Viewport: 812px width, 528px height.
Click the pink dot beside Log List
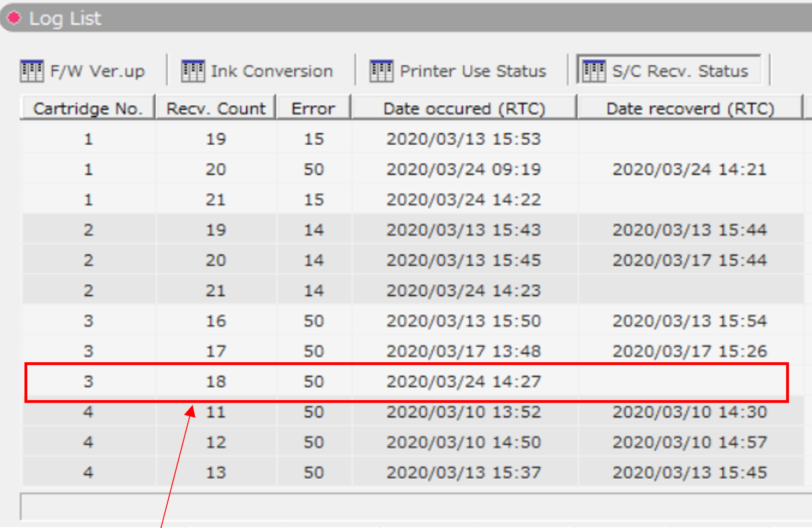point(14,18)
